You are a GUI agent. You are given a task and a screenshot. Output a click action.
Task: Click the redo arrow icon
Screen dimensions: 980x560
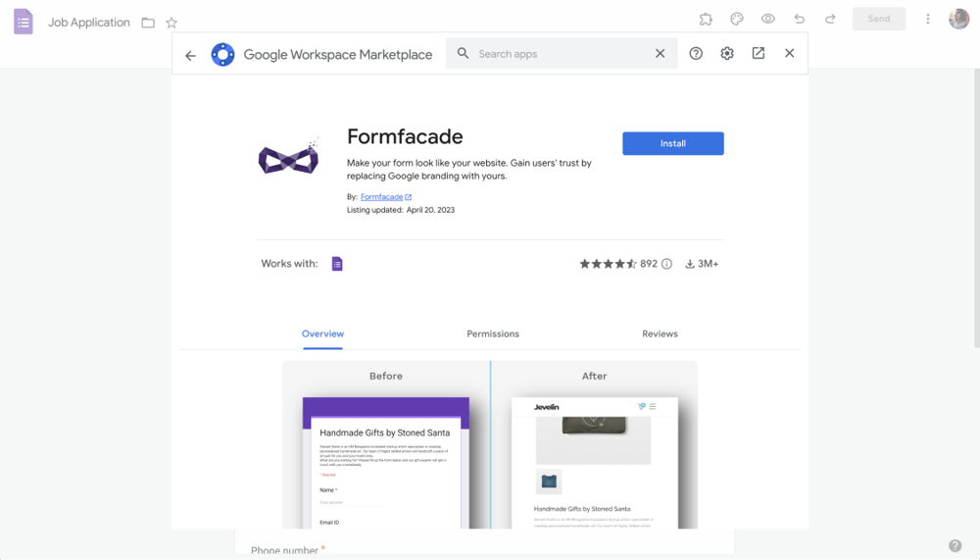coord(830,19)
